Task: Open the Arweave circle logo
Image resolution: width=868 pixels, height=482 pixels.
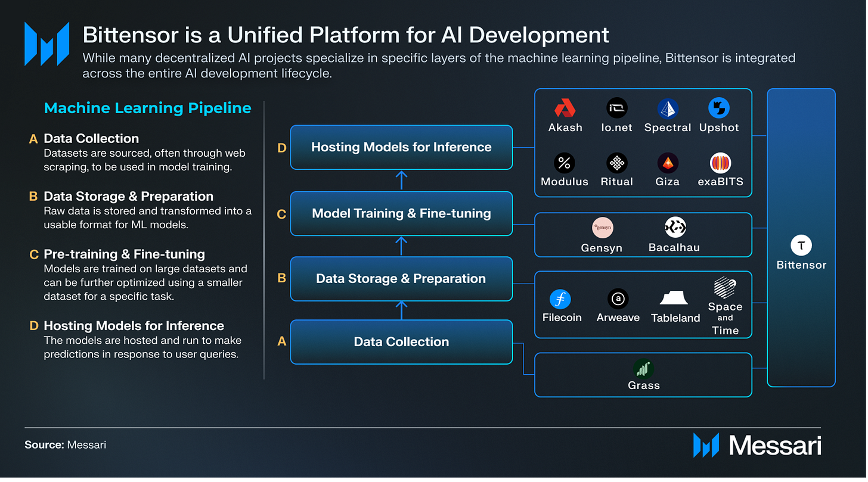Action: [x=617, y=298]
